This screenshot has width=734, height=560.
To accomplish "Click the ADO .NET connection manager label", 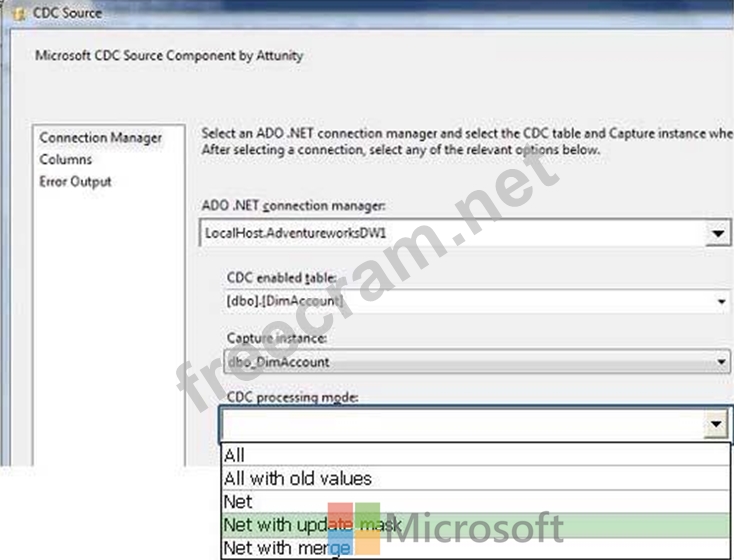I will pyautogui.click(x=294, y=205).
